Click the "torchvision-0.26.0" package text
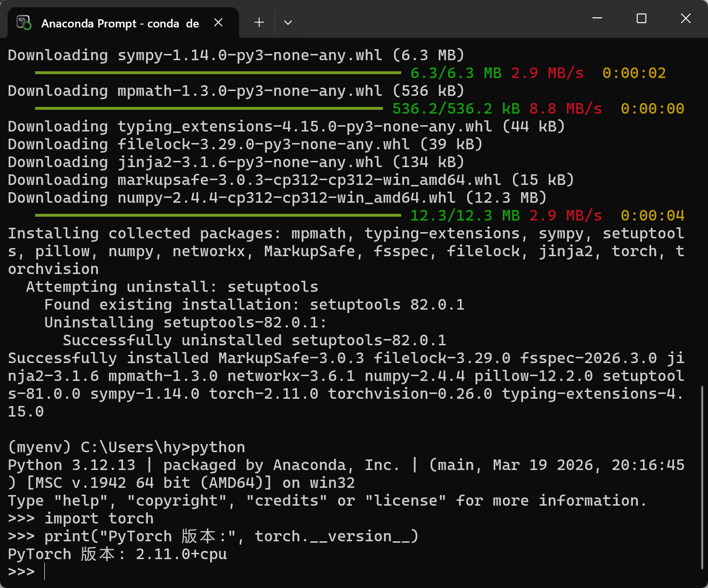 click(x=410, y=394)
